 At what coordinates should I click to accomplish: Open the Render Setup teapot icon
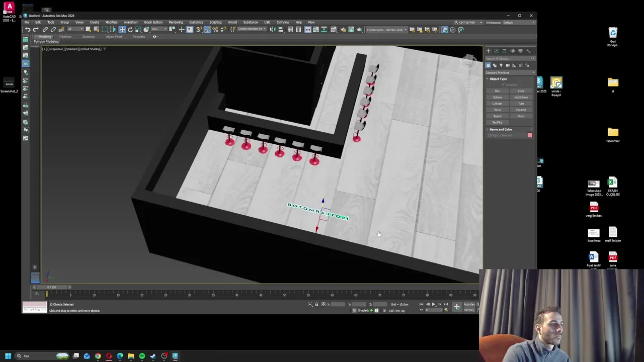point(343,29)
